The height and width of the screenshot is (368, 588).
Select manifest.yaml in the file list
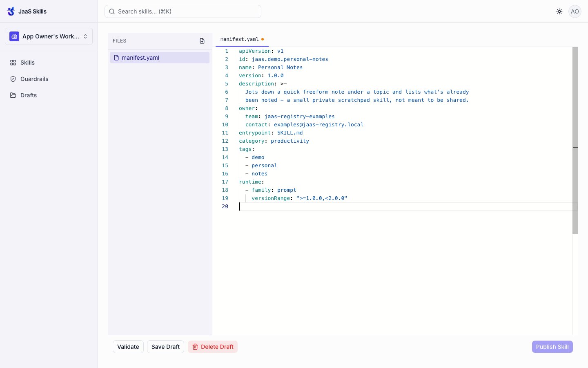(x=160, y=58)
